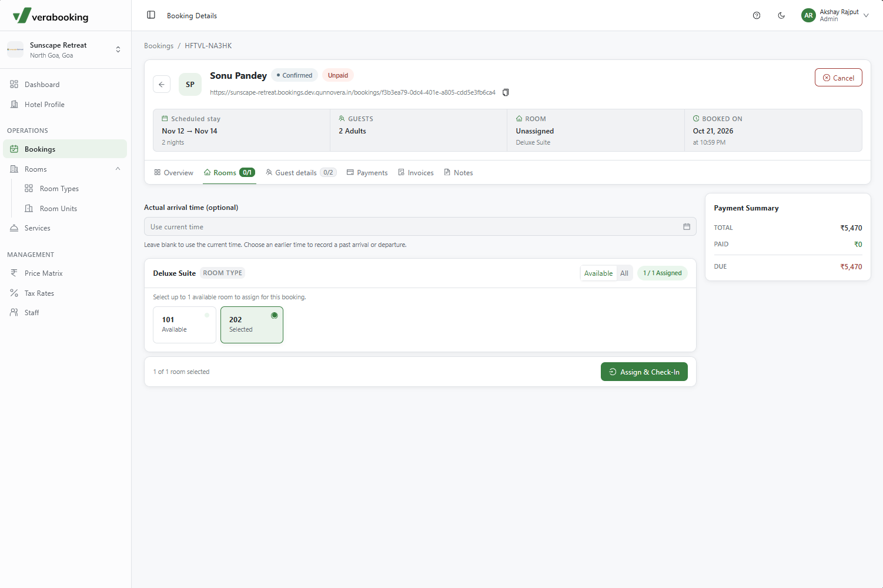
Task: Click the Unpaid status badge
Action: 338,75
